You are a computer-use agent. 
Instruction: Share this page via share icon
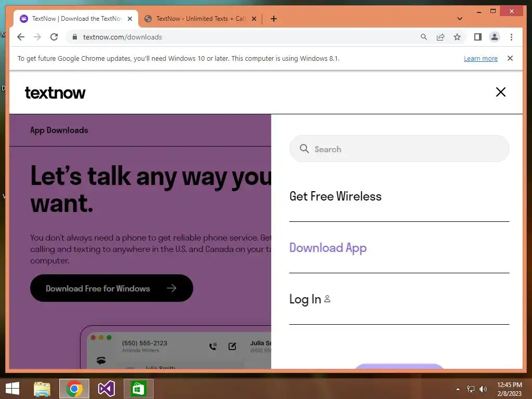441,37
